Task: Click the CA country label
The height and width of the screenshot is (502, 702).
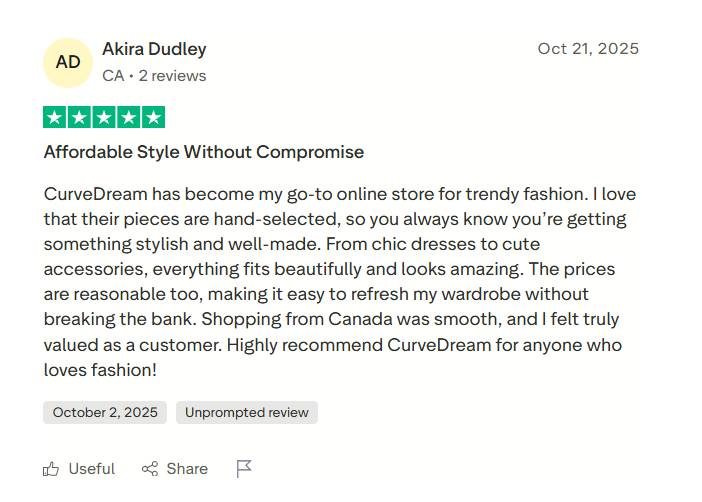Action: [x=113, y=76]
